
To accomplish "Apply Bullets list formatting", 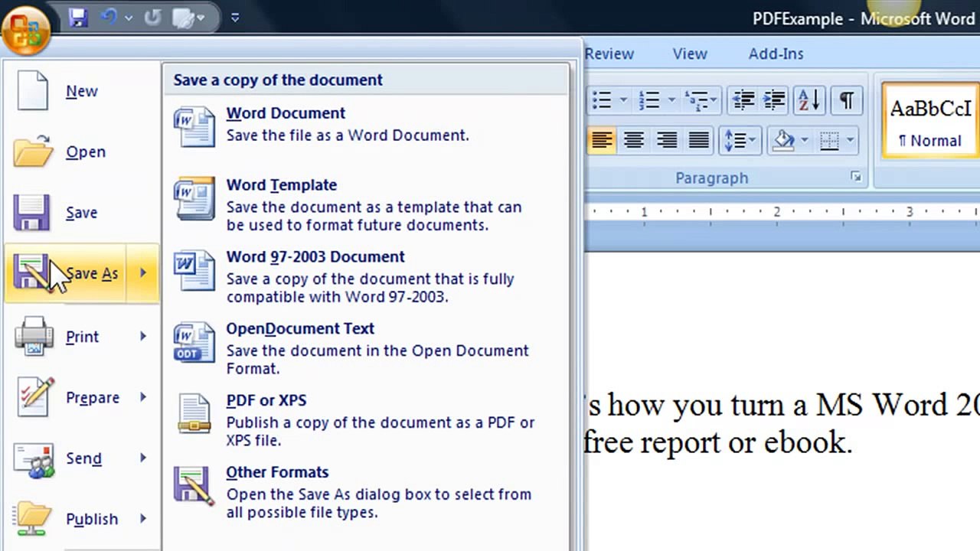I will click(x=602, y=100).
